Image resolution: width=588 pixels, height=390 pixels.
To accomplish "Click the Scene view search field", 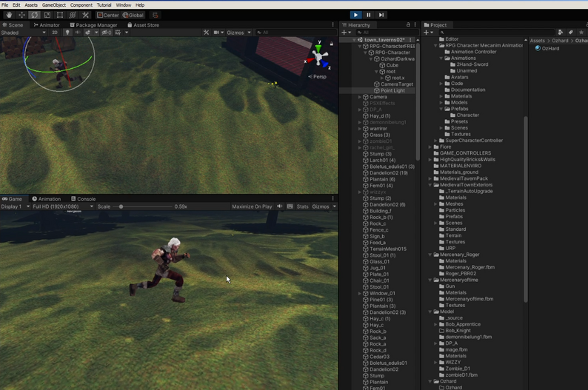I will (295, 33).
